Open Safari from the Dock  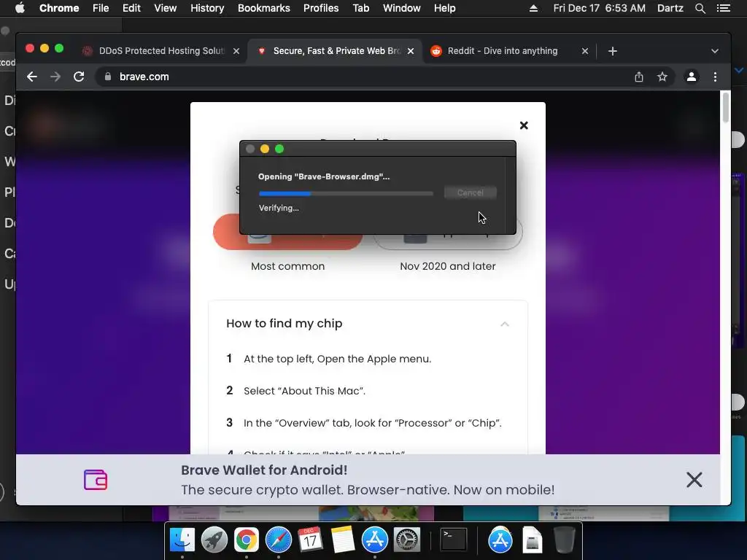pos(278,540)
